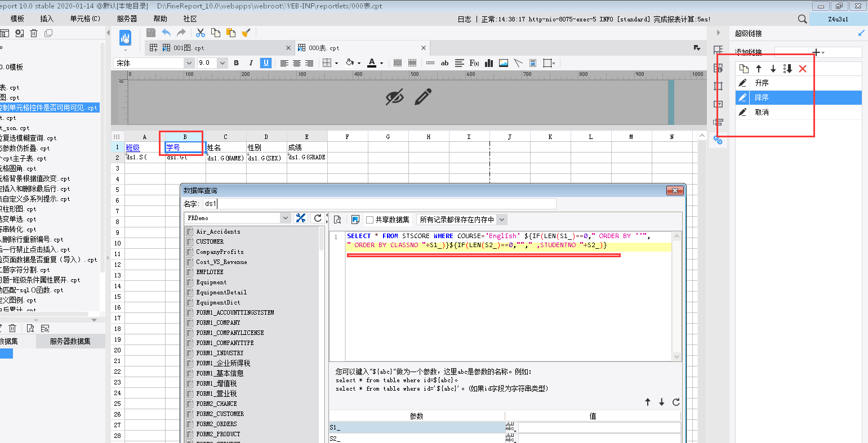Image resolution: width=868 pixels, height=443 pixels.
Task: Click the insert chart bar icon
Action: coord(489,63)
